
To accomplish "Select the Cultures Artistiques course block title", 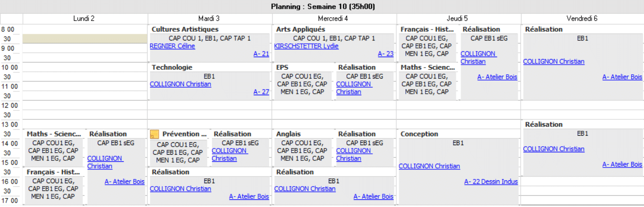I will pos(185,30).
